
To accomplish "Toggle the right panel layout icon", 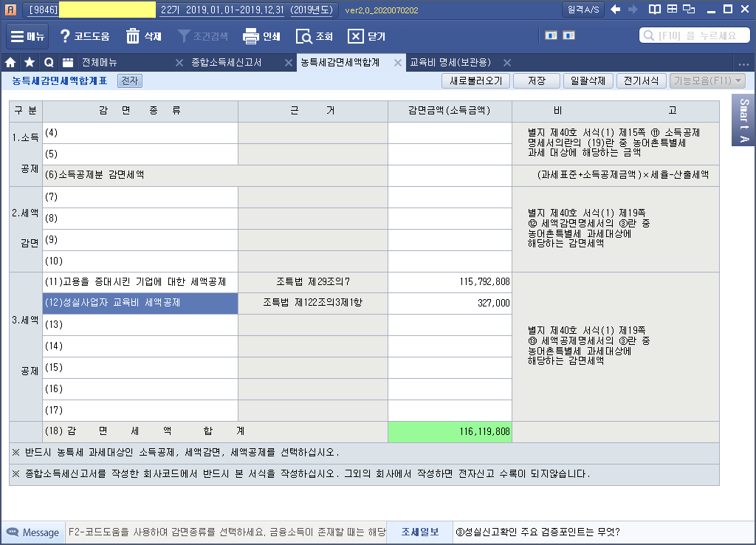I will [569, 35].
